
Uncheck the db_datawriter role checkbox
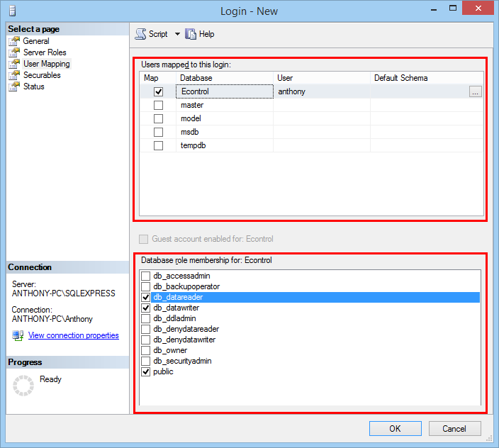coord(146,308)
